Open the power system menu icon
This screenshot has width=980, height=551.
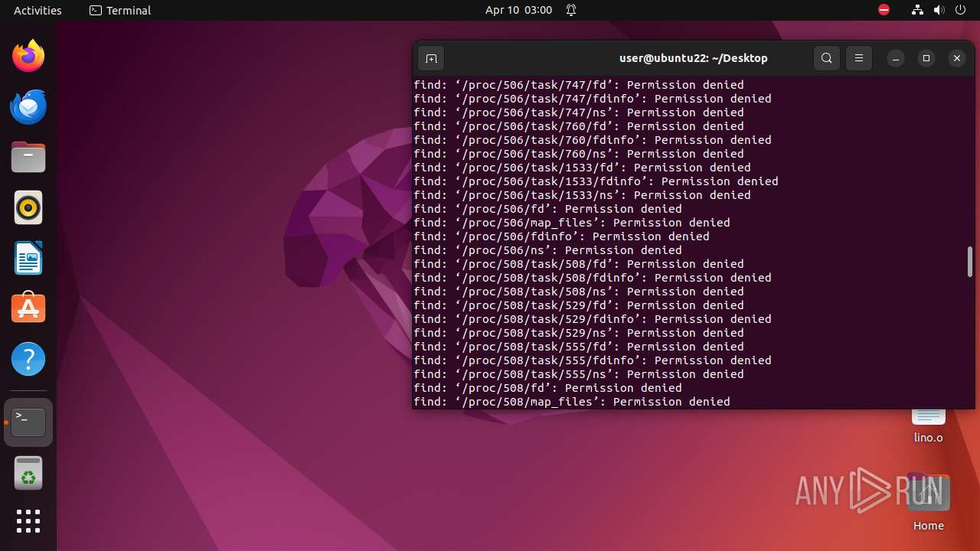click(961, 10)
